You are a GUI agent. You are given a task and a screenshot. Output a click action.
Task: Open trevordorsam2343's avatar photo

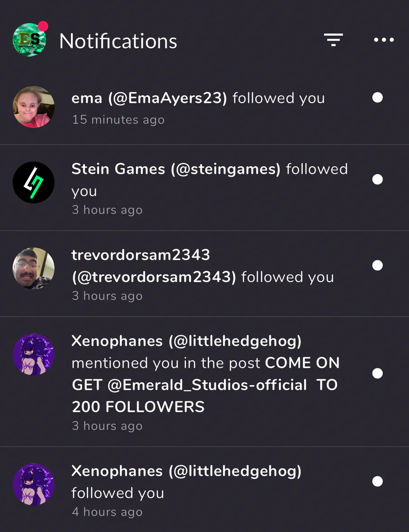tap(34, 268)
